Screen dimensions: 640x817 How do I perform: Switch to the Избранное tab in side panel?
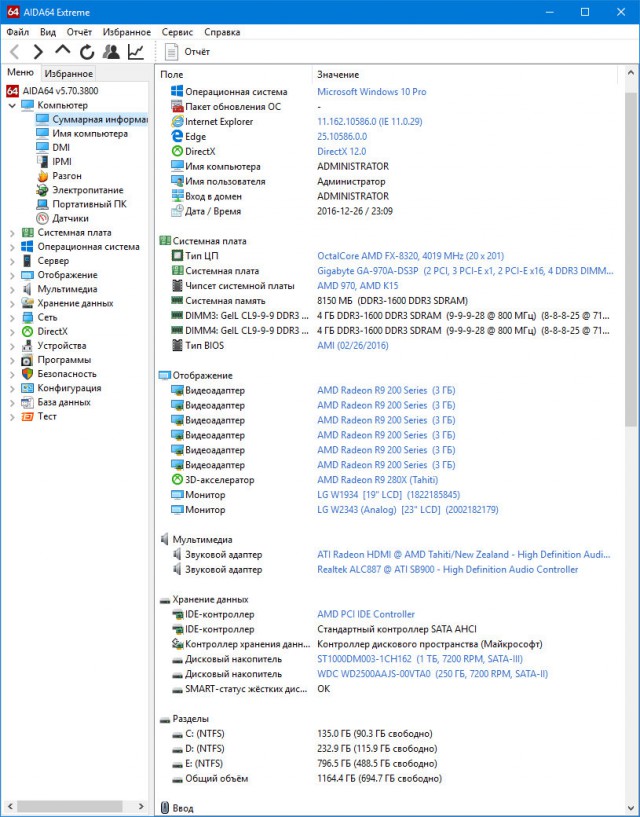coord(68,73)
